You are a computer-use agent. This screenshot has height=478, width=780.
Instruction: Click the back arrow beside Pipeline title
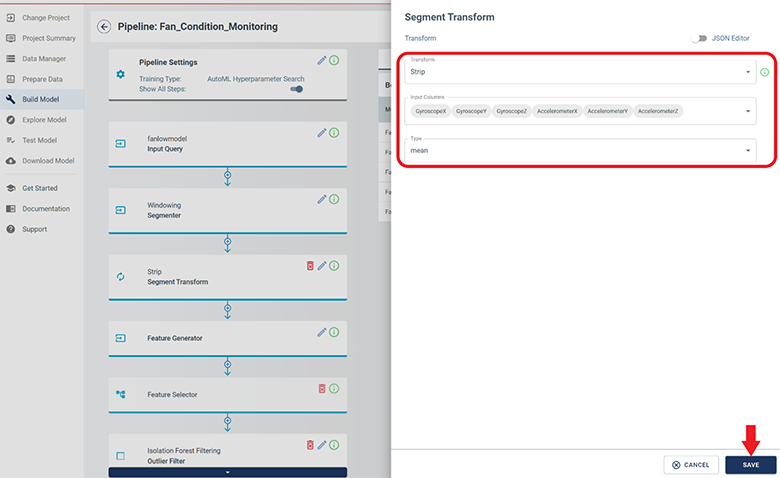[x=105, y=26]
